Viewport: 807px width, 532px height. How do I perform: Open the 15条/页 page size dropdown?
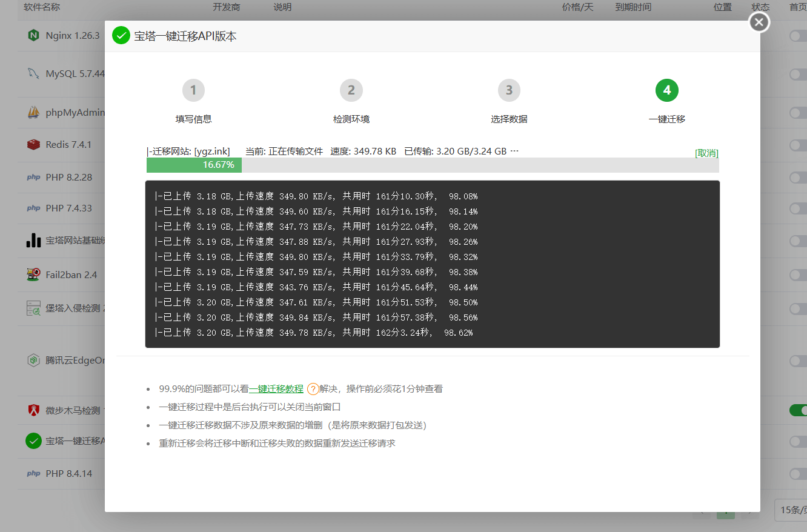(x=790, y=510)
